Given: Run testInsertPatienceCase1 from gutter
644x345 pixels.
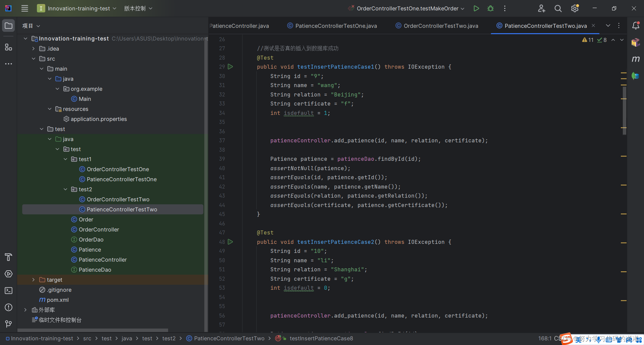Looking at the screenshot, I should (230, 67).
